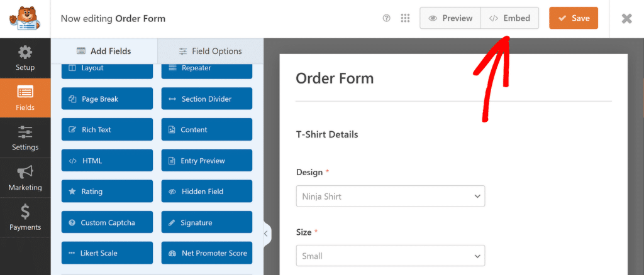Image resolution: width=644 pixels, height=275 pixels.
Task: Click the orange Save button
Action: tap(573, 18)
